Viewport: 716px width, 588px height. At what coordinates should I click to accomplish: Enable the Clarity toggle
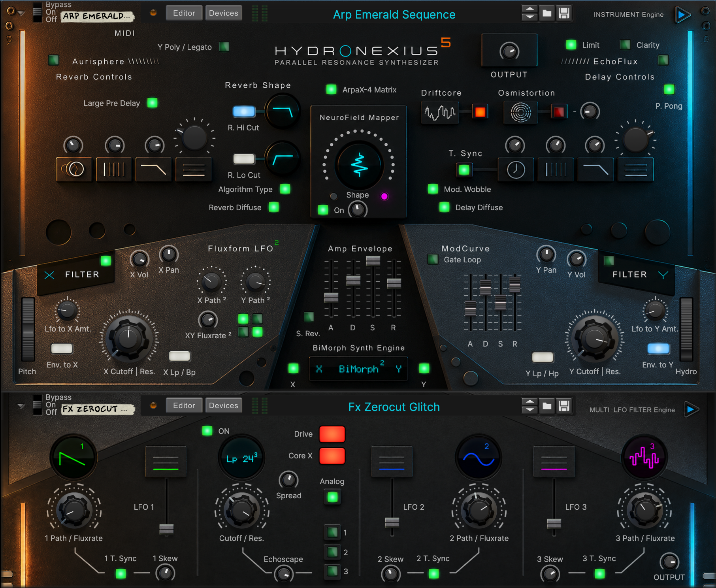(625, 45)
